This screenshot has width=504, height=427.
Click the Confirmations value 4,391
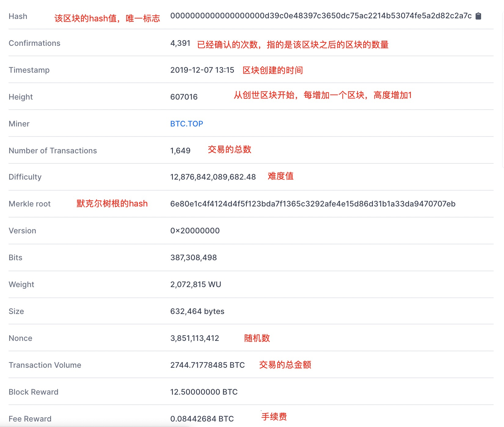[181, 43]
